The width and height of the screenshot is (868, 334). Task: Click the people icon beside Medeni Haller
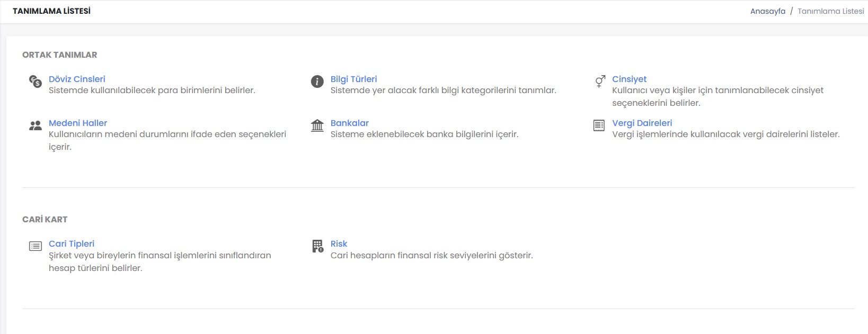[36, 125]
